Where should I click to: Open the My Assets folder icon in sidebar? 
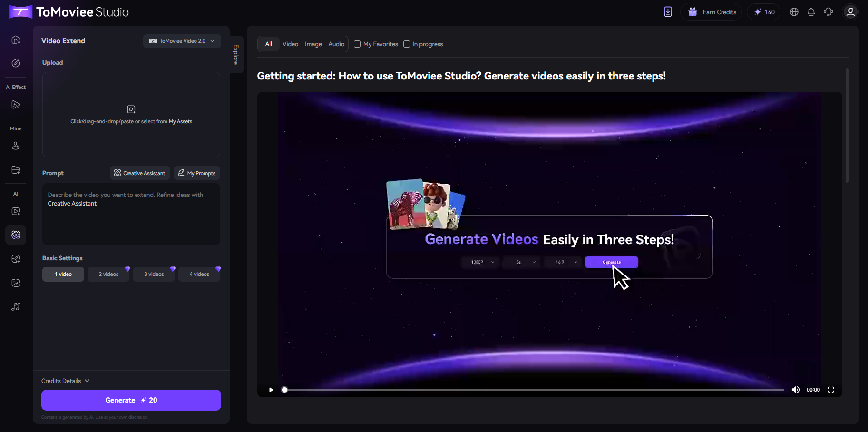pos(16,170)
